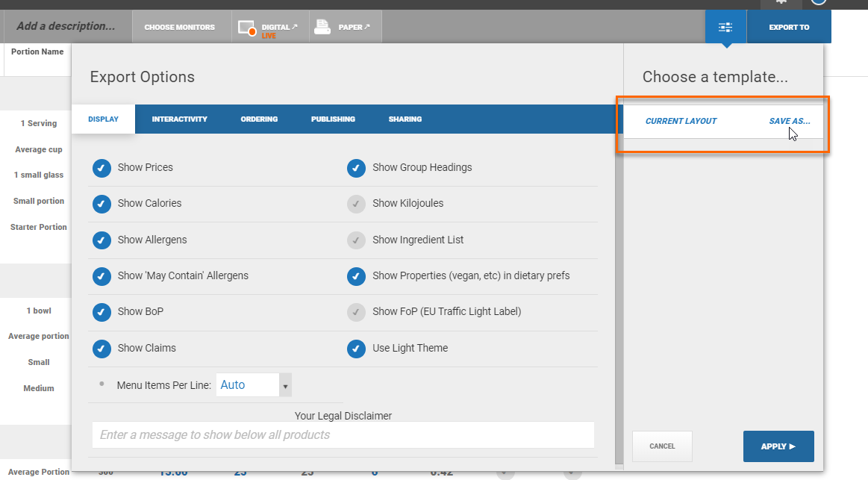Screen dimensions: 868x480
Task: Enable Show Kilojoules
Action: (x=356, y=204)
